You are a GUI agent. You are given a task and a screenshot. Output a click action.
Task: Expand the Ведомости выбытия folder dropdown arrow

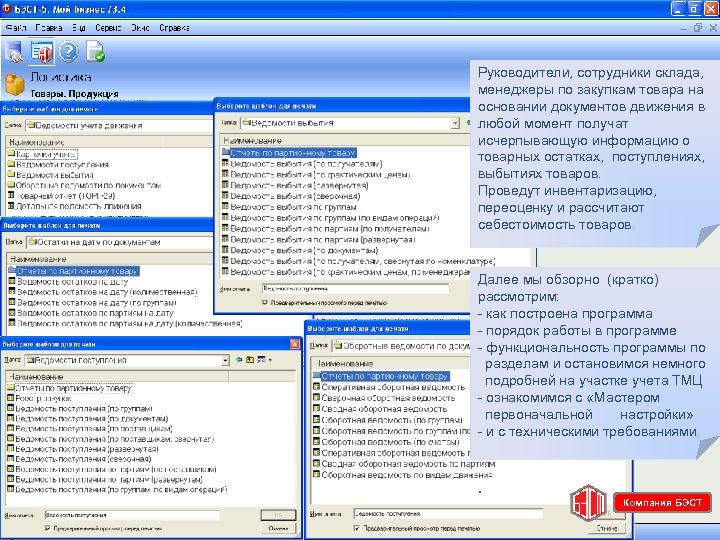click(455, 123)
